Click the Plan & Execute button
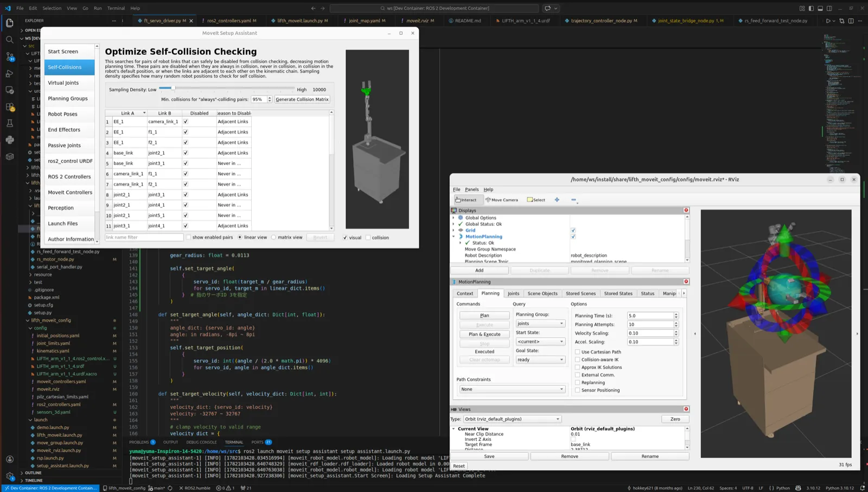 pyautogui.click(x=484, y=334)
